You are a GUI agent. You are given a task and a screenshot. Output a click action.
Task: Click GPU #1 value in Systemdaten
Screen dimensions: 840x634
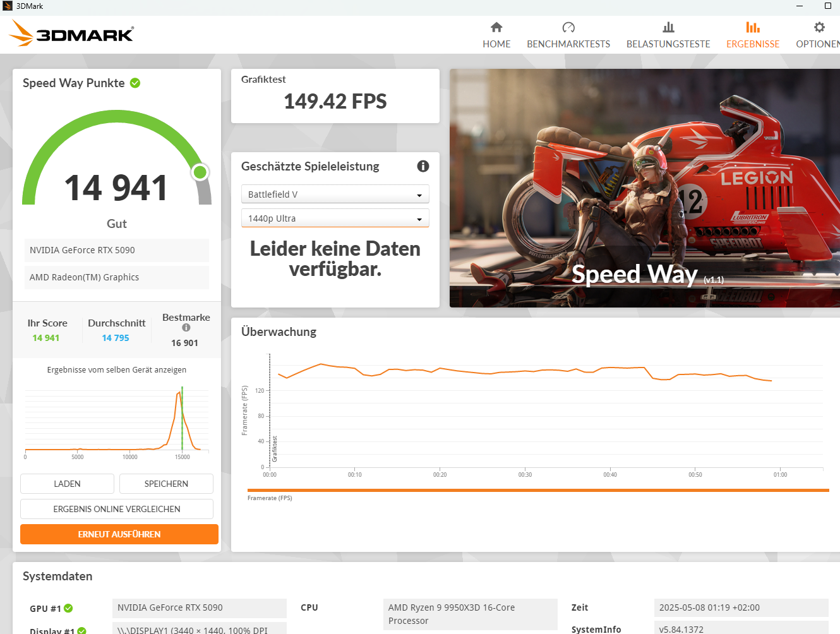(200, 607)
